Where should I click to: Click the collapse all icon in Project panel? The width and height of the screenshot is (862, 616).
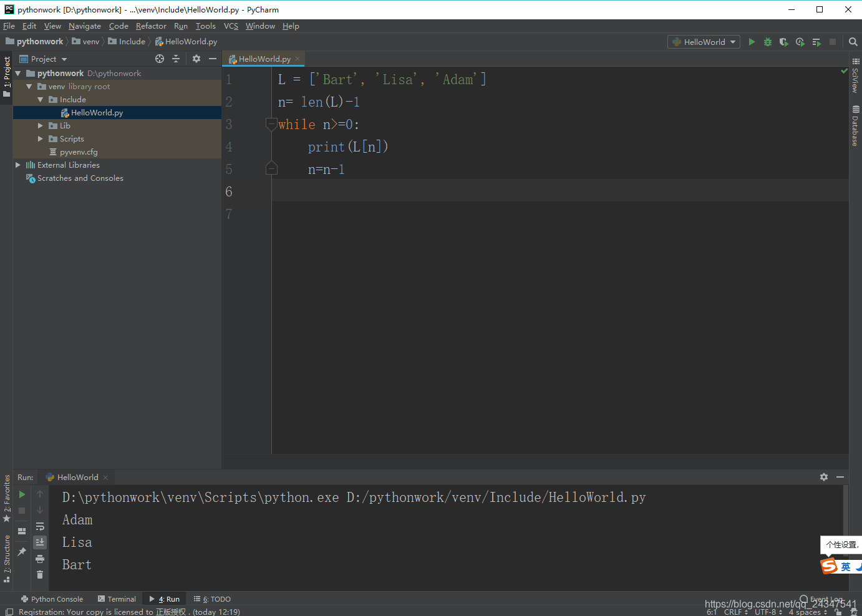click(x=176, y=59)
